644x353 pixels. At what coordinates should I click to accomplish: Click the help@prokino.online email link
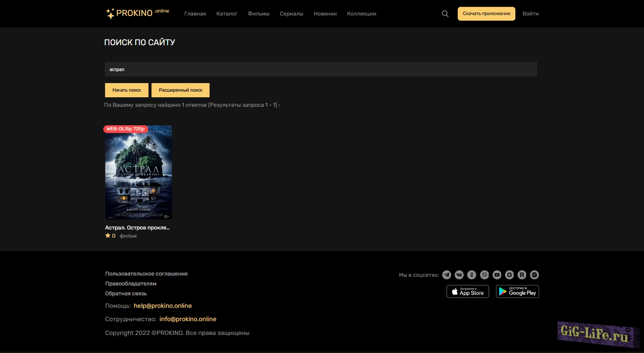(163, 306)
